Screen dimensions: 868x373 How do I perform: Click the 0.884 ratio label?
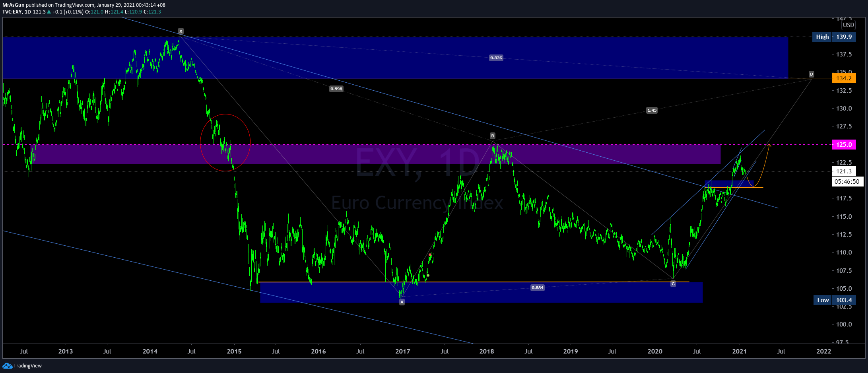tap(538, 288)
